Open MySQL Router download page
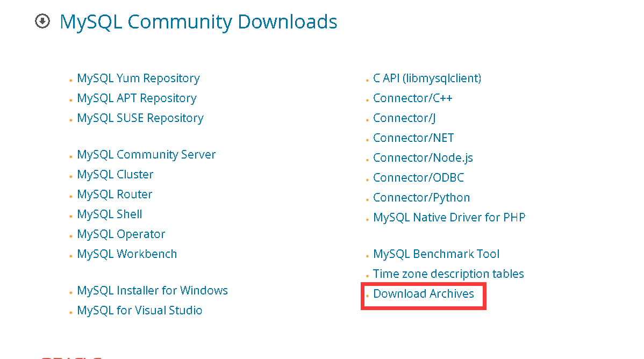Viewport: 644px width, 359px height. point(115,195)
